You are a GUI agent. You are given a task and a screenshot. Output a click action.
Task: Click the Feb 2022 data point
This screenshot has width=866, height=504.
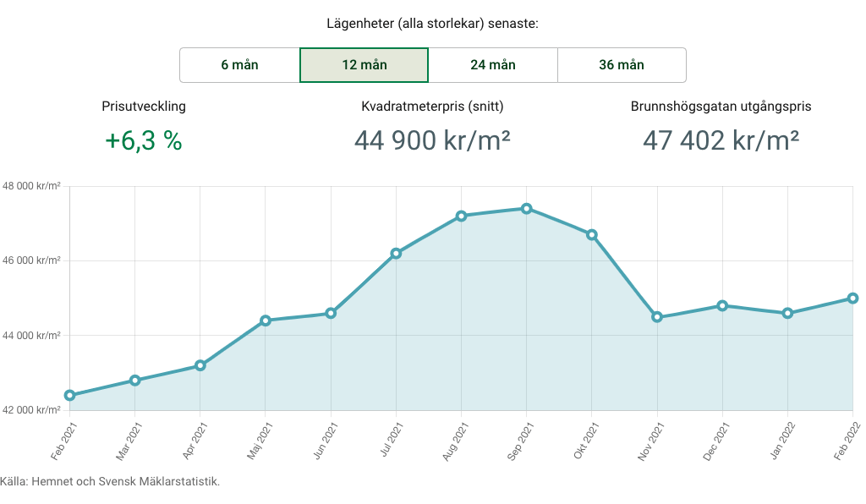pyautogui.click(x=852, y=298)
